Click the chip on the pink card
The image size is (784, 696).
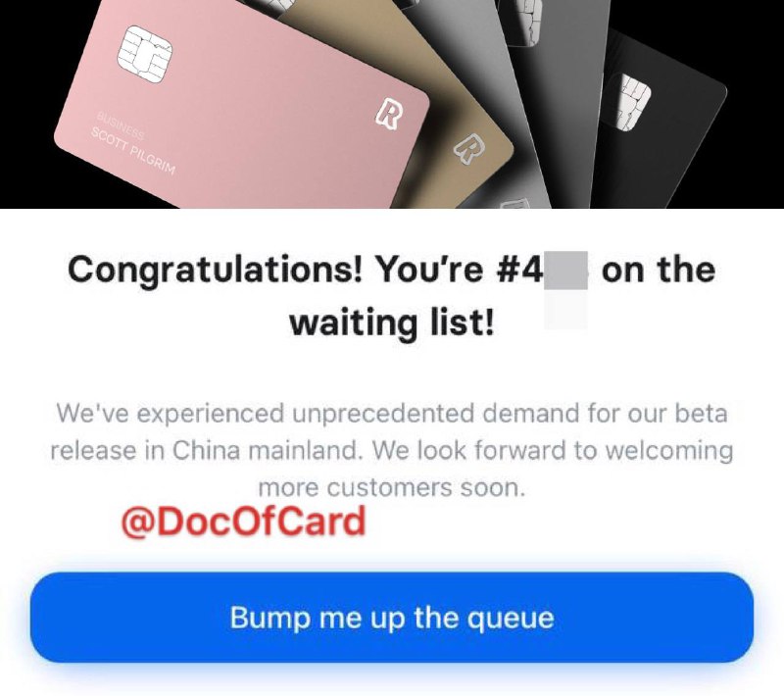coord(145,54)
